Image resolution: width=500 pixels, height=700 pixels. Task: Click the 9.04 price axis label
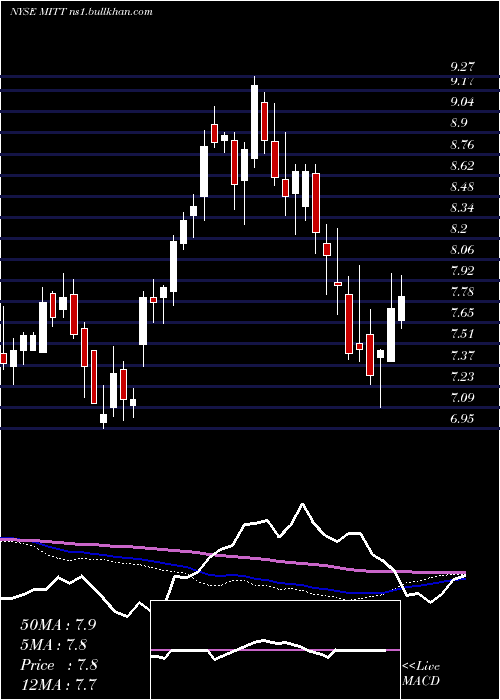(462, 102)
